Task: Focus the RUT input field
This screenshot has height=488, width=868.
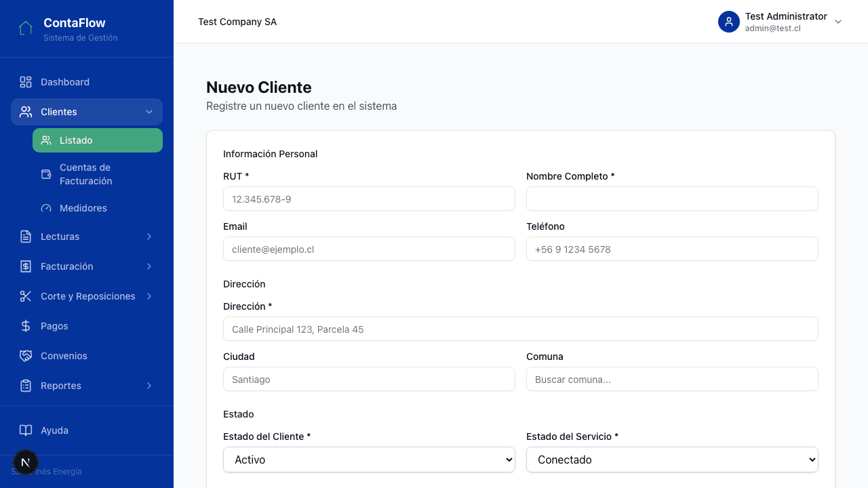Action: click(x=369, y=199)
